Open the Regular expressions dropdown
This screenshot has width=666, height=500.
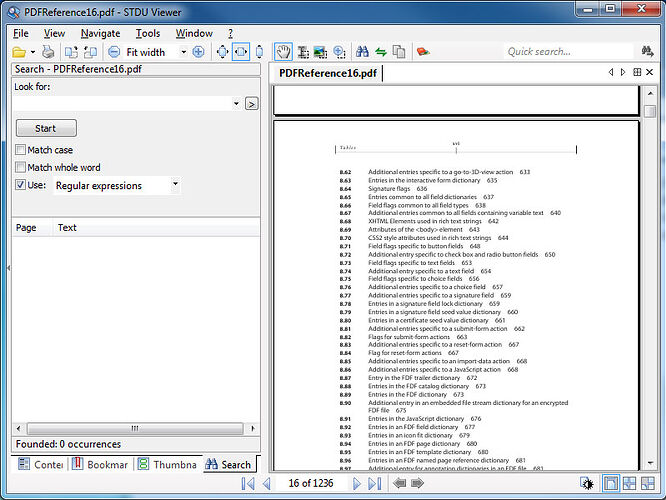(175, 184)
